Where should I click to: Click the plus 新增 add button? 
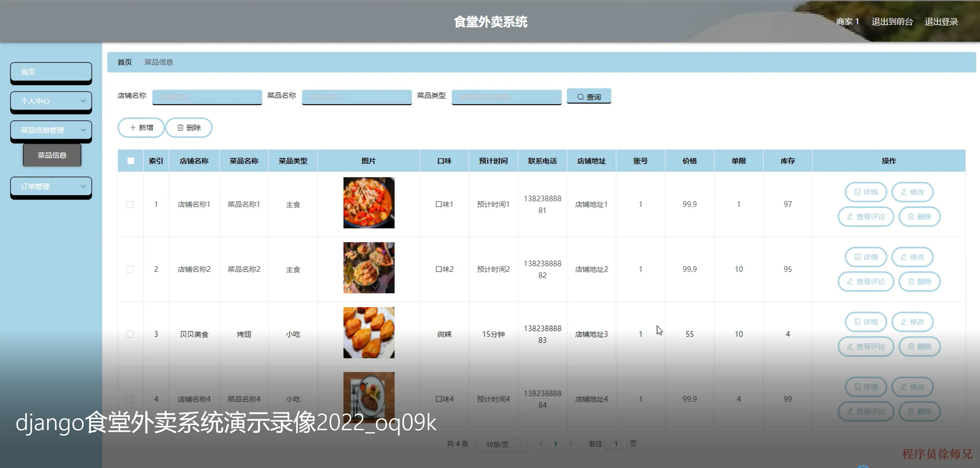(x=141, y=127)
